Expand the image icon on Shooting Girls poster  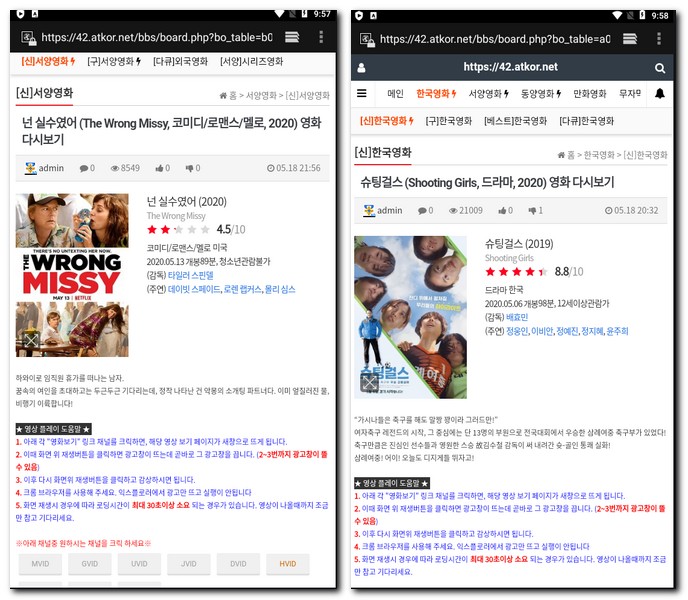(x=370, y=382)
